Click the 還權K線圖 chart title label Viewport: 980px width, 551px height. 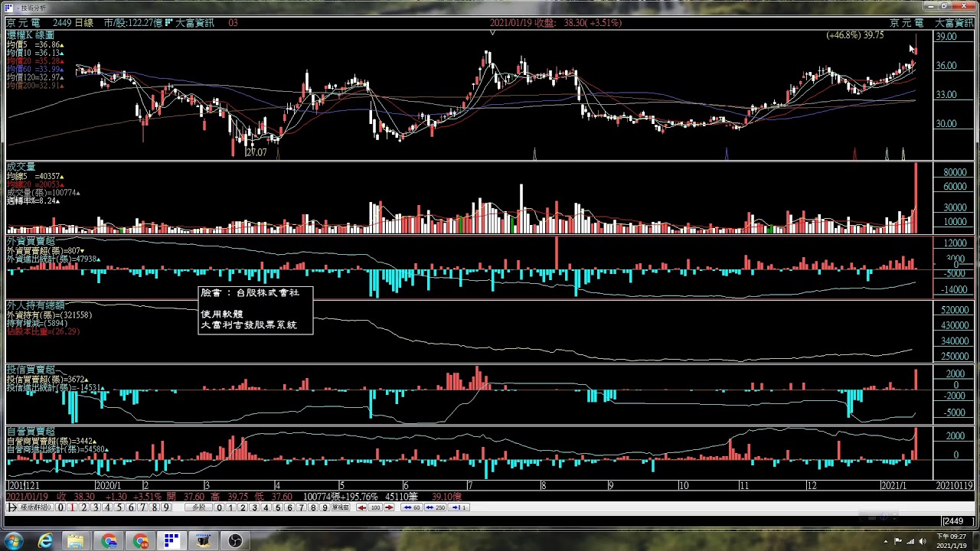31,35
